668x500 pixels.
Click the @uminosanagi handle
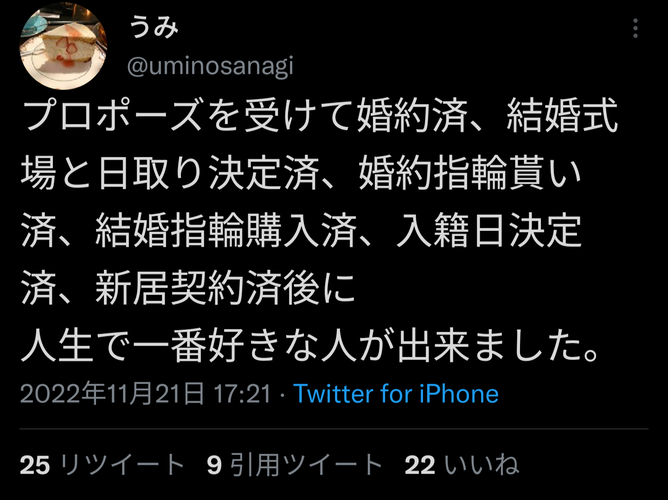click(x=210, y=67)
